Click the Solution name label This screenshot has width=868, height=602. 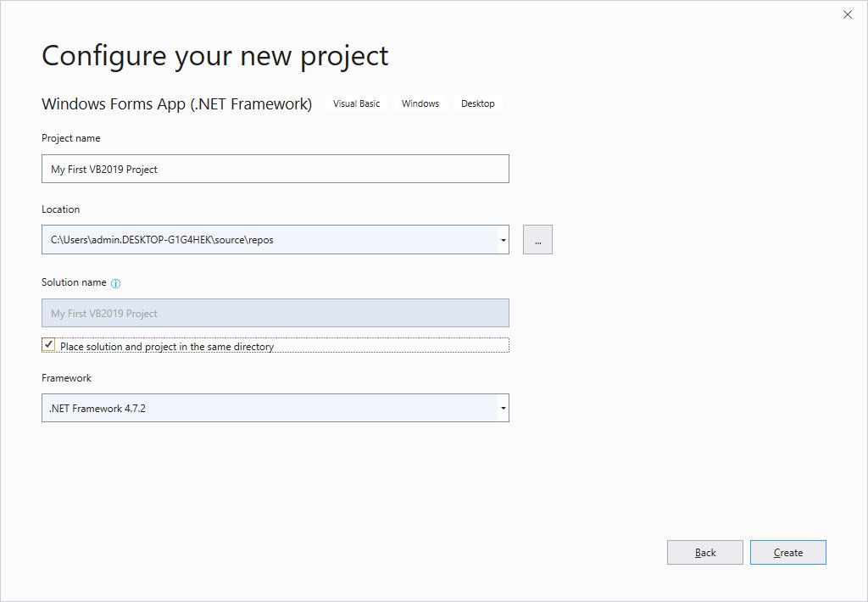pos(74,282)
